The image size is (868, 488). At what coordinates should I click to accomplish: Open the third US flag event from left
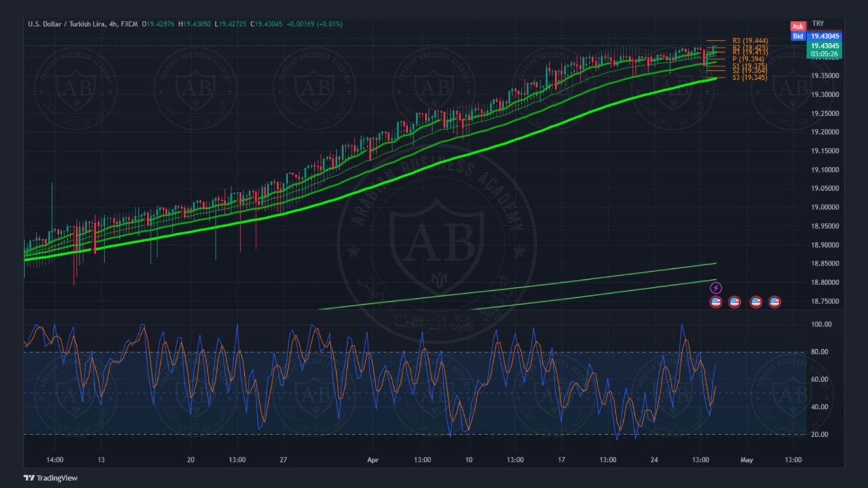pos(756,302)
